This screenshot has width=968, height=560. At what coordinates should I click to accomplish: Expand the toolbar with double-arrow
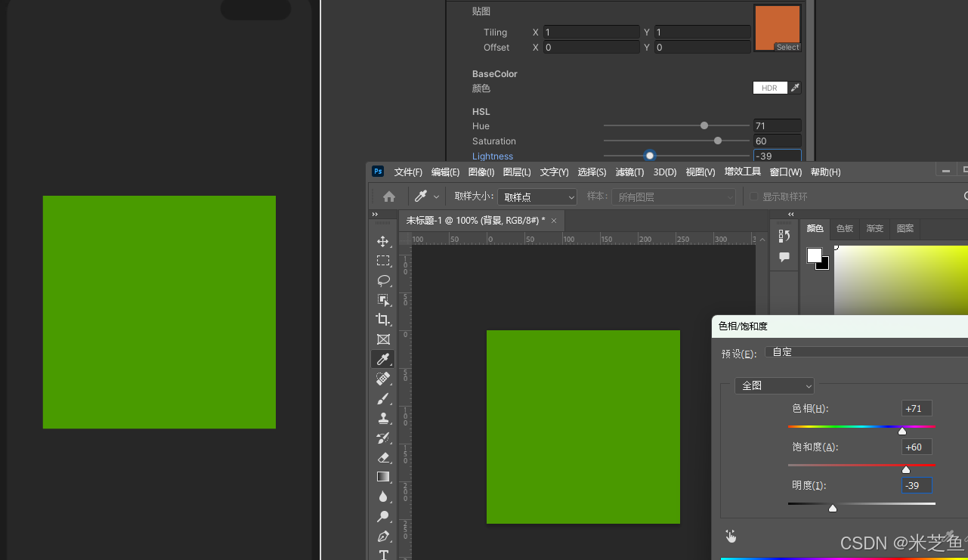click(x=375, y=215)
